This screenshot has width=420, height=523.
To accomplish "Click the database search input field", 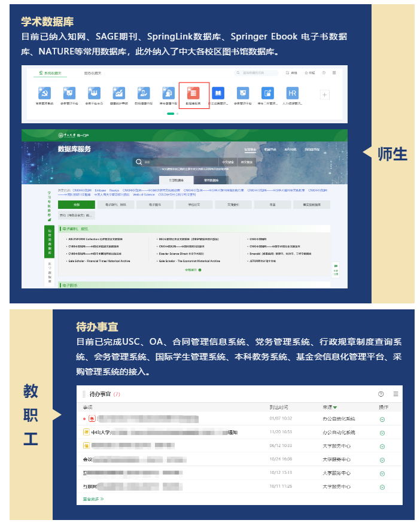I will 179,162.
